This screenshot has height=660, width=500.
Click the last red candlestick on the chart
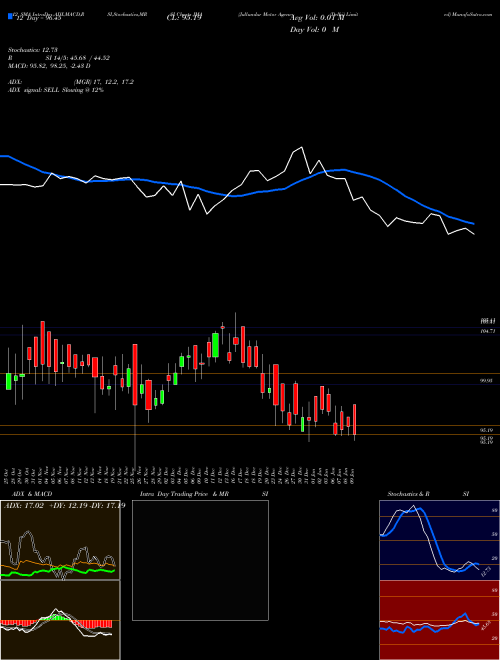click(355, 419)
